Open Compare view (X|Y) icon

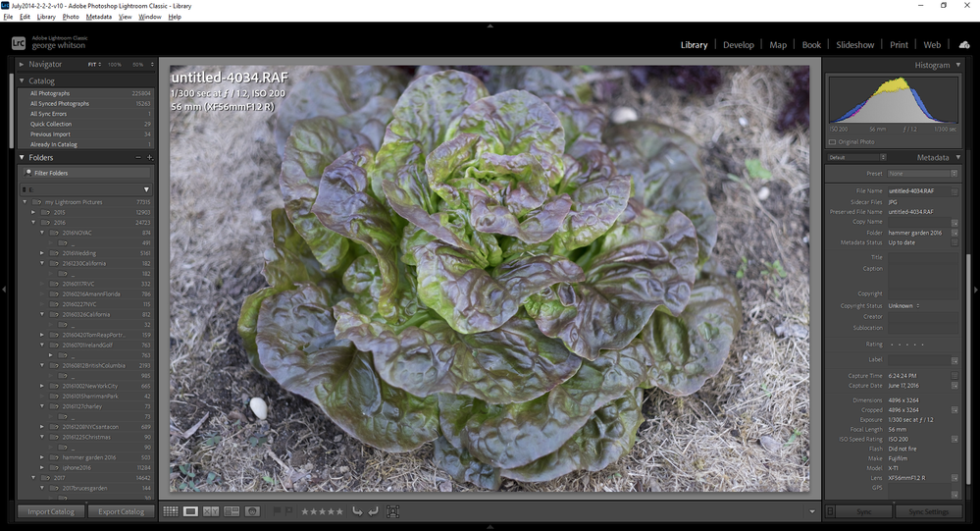click(x=211, y=511)
